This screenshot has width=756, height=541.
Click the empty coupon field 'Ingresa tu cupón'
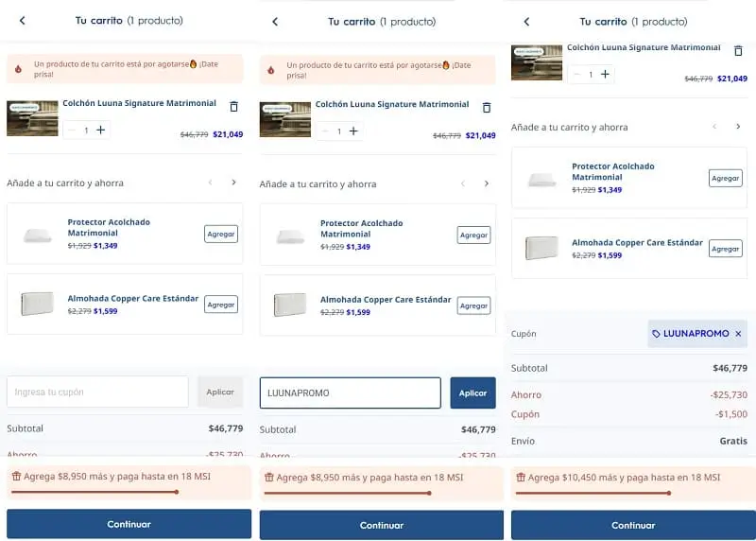click(97, 392)
